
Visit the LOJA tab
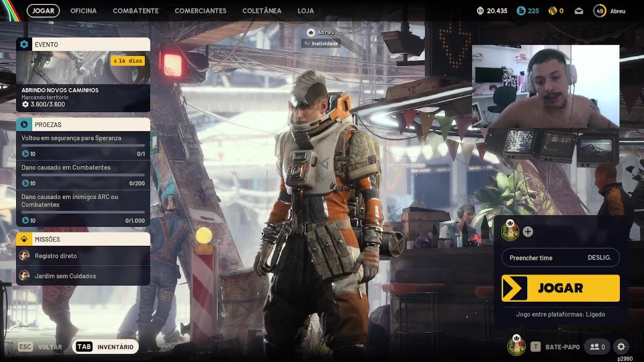click(305, 11)
